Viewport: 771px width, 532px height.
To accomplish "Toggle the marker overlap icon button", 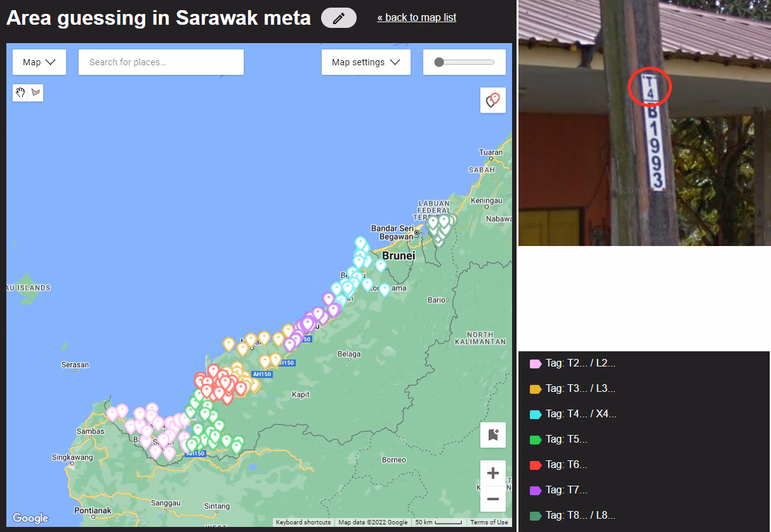I will (x=493, y=100).
